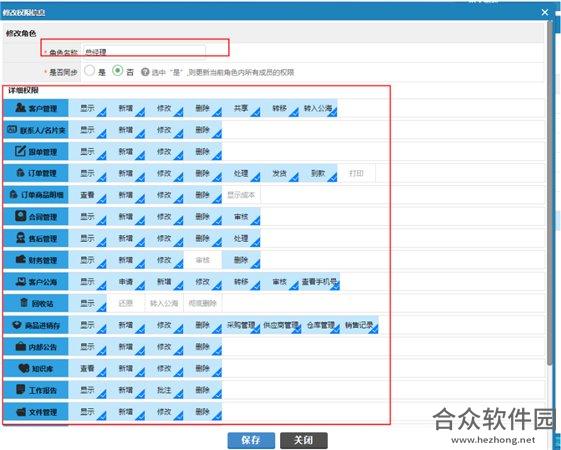Viewport: 561px width, 450px height.
Task: Select the 否 sync radio button
Action: tap(117, 70)
